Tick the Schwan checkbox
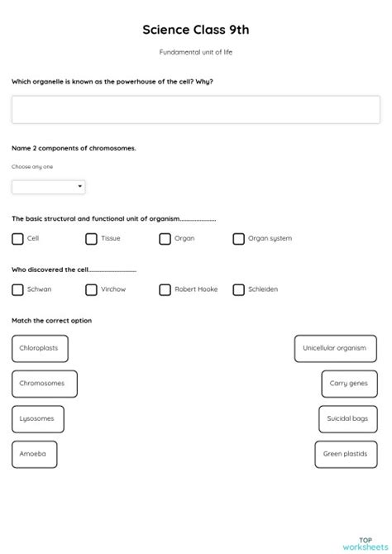The width and height of the screenshot is (392, 554). point(17,289)
